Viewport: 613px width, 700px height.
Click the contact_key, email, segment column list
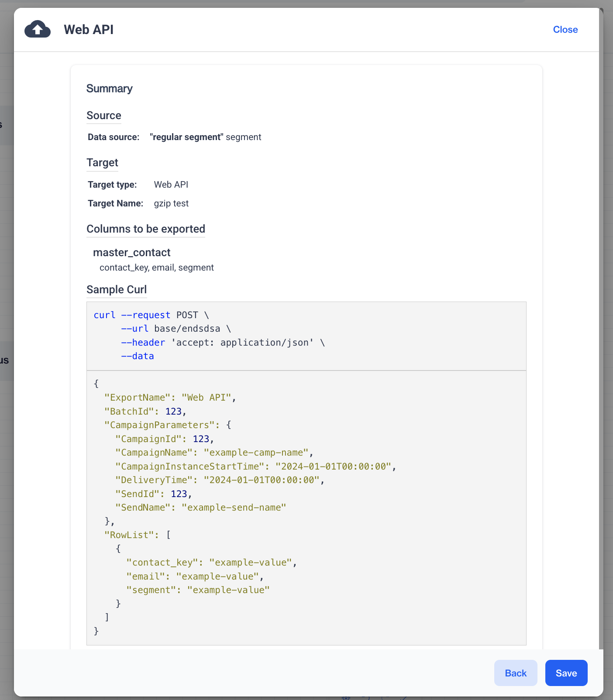click(157, 268)
